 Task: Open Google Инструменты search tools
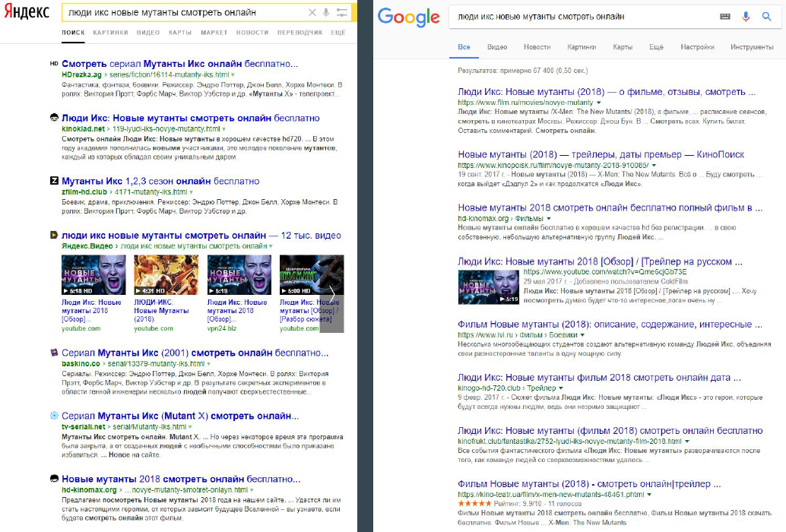752,47
